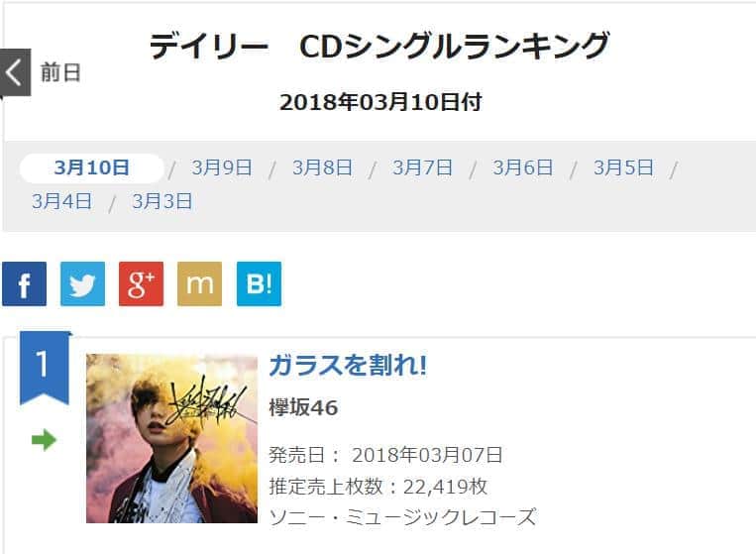Share ranking via Twitter bird icon
The width and height of the screenshot is (756, 554).
(82, 284)
